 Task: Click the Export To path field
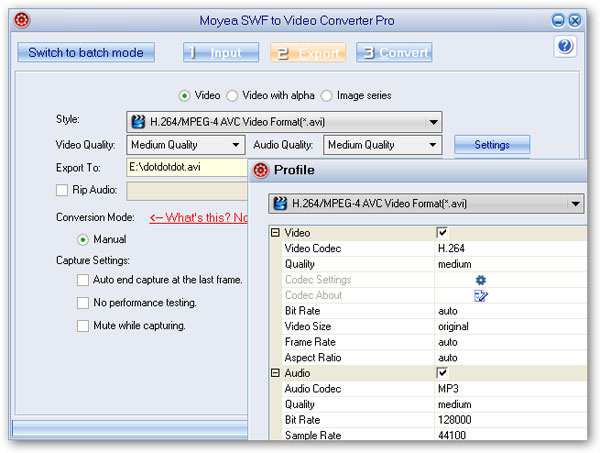[187, 167]
